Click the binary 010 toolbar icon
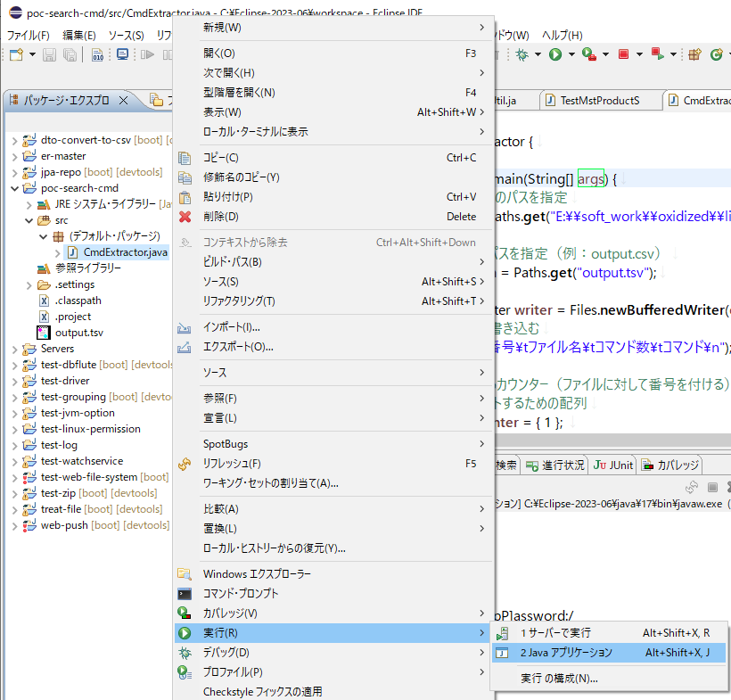The width and height of the screenshot is (731, 700). pos(97,54)
